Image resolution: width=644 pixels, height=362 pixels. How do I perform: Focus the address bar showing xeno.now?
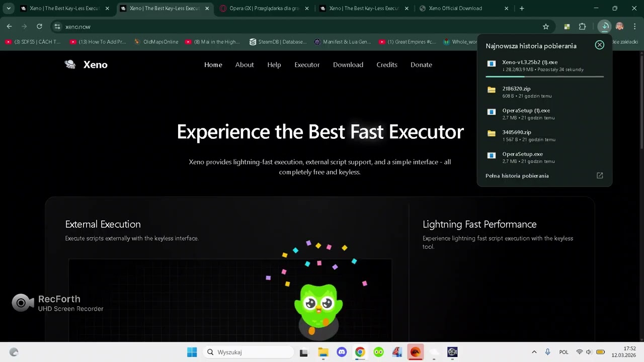[302, 27]
